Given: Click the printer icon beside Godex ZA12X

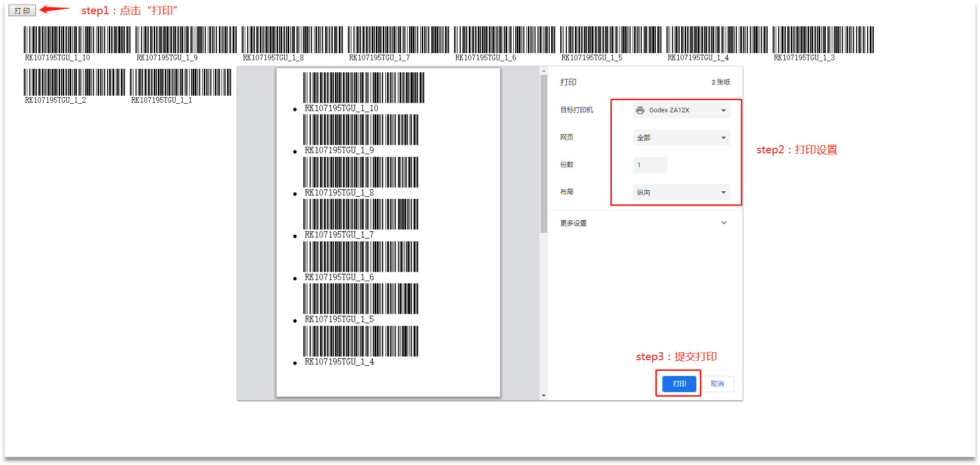Looking at the screenshot, I should pos(640,110).
